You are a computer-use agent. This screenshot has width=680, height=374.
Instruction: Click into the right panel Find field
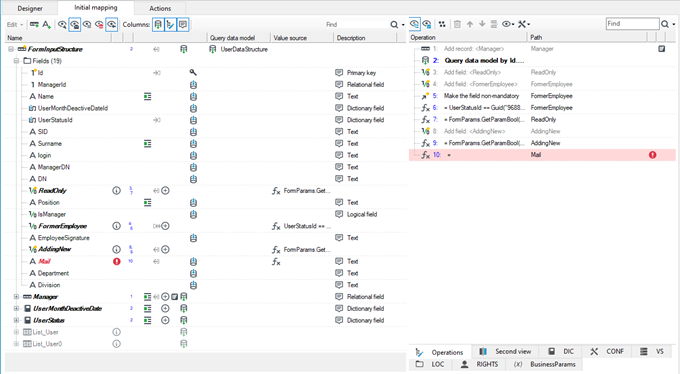click(x=632, y=23)
